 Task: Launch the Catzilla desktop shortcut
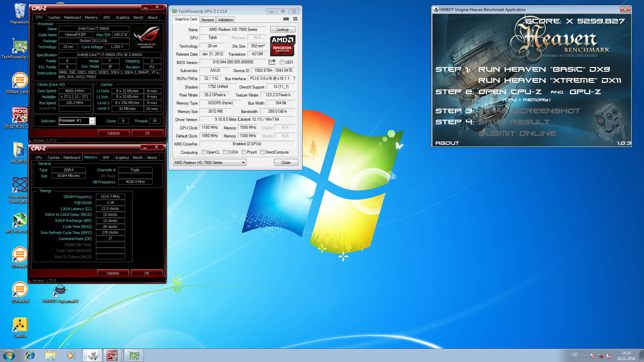(20, 327)
